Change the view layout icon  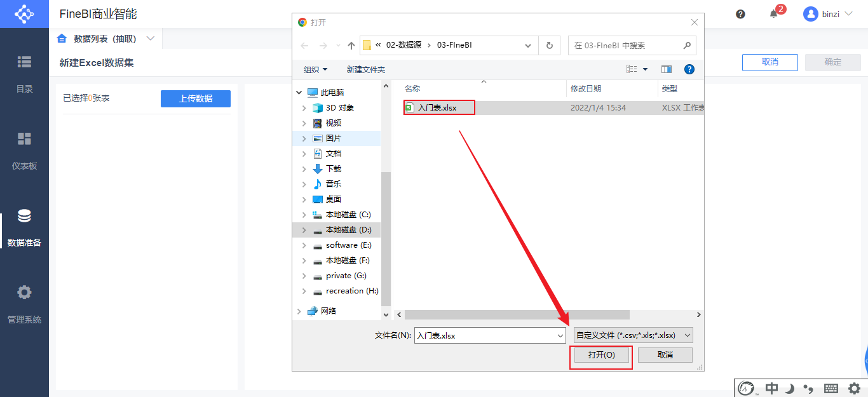[632, 69]
